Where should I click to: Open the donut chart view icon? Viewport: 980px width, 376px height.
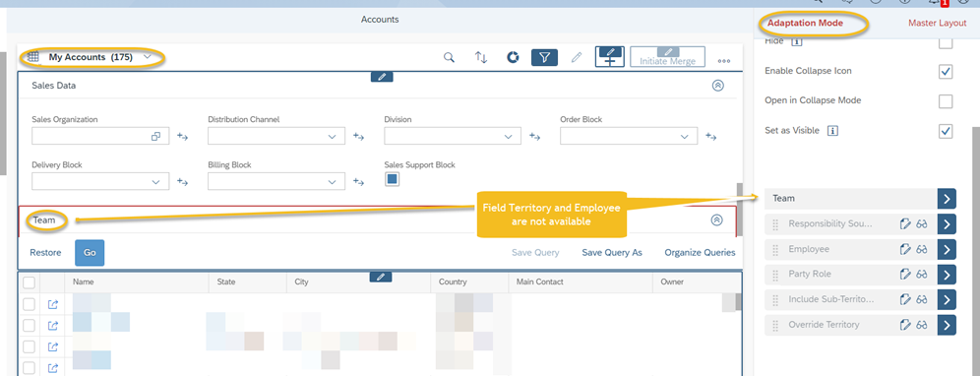pyautogui.click(x=514, y=57)
